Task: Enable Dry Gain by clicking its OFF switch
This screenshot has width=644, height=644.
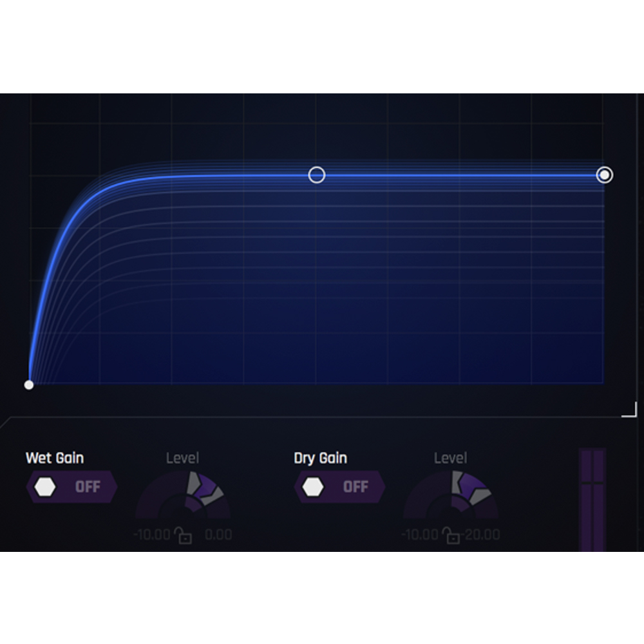Action: coord(357,486)
